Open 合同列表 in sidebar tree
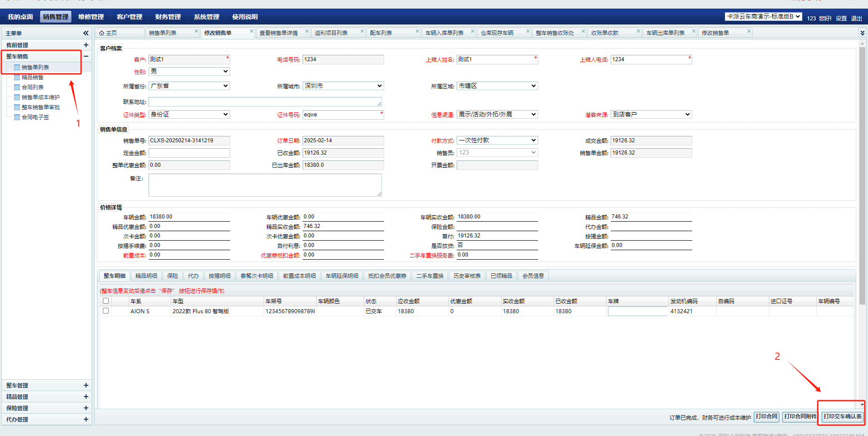Image resolution: width=868 pixels, height=436 pixels. 33,87
